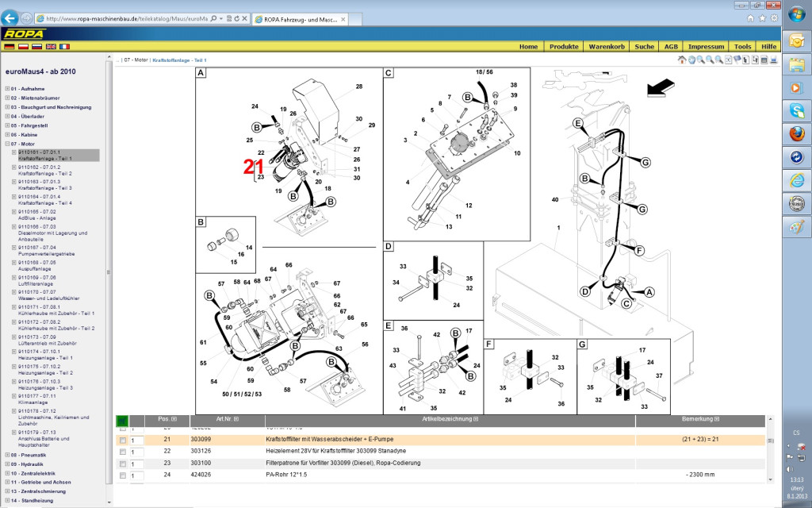The width and height of the screenshot is (812, 508).
Task: Tick the checkbox for position 23 row
Action: coord(123,464)
